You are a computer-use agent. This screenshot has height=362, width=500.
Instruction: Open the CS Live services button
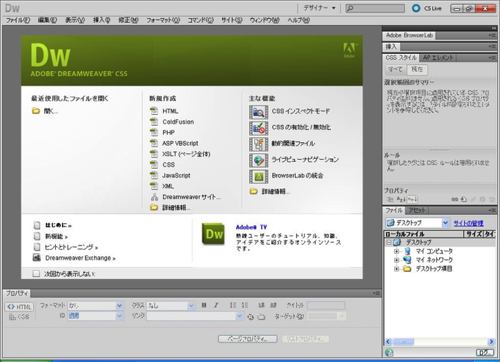click(427, 8)
